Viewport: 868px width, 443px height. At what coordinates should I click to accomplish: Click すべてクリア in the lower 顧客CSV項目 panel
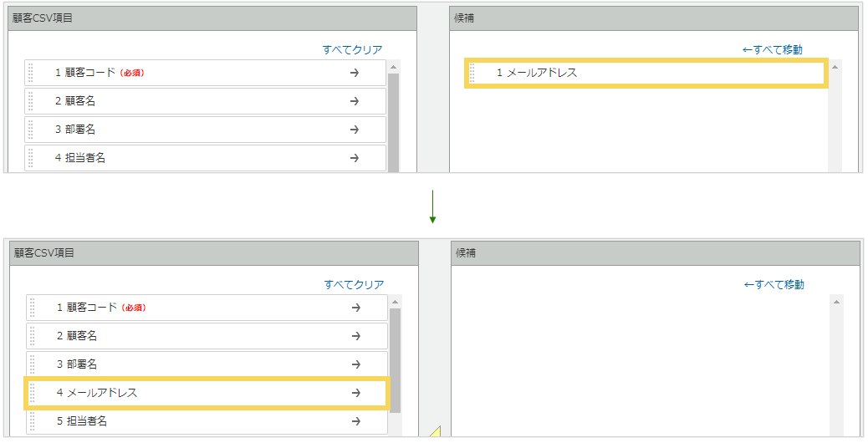coord(354,285)
